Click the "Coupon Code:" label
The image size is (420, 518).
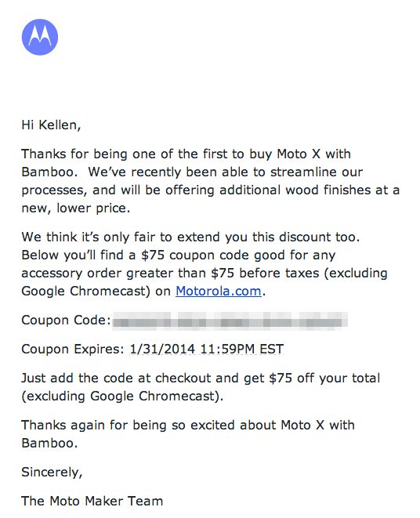click(66, 320)
